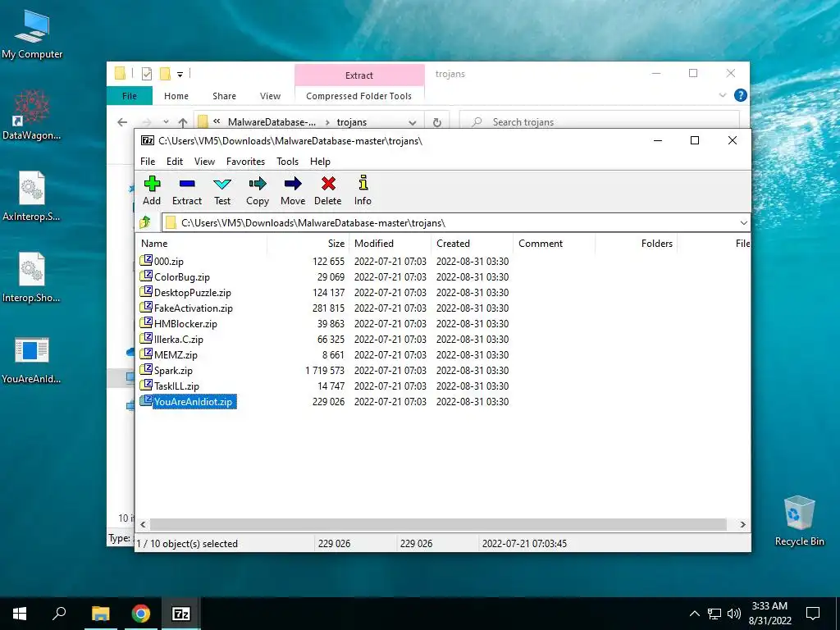Click the red Delete toolbar button
This screenshot has height=630, width=840.
click(x=328, y=190)
